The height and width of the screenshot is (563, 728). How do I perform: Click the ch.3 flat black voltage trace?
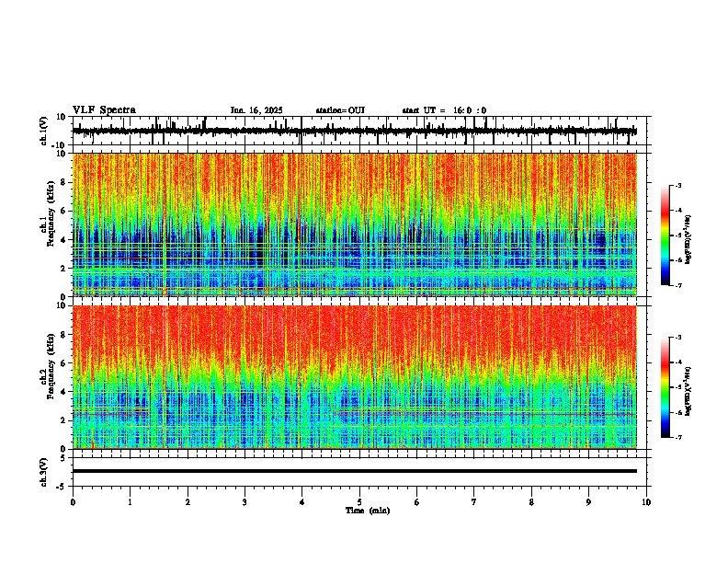coord(355,471)
